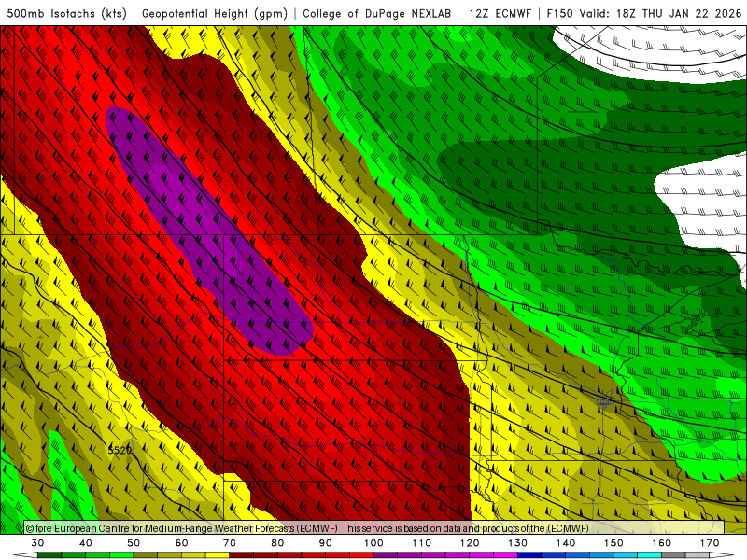The width and height of the screenshot is (747, 560).
Task: Select the magenta swatch ending at 130
Action: coord(505,555)
